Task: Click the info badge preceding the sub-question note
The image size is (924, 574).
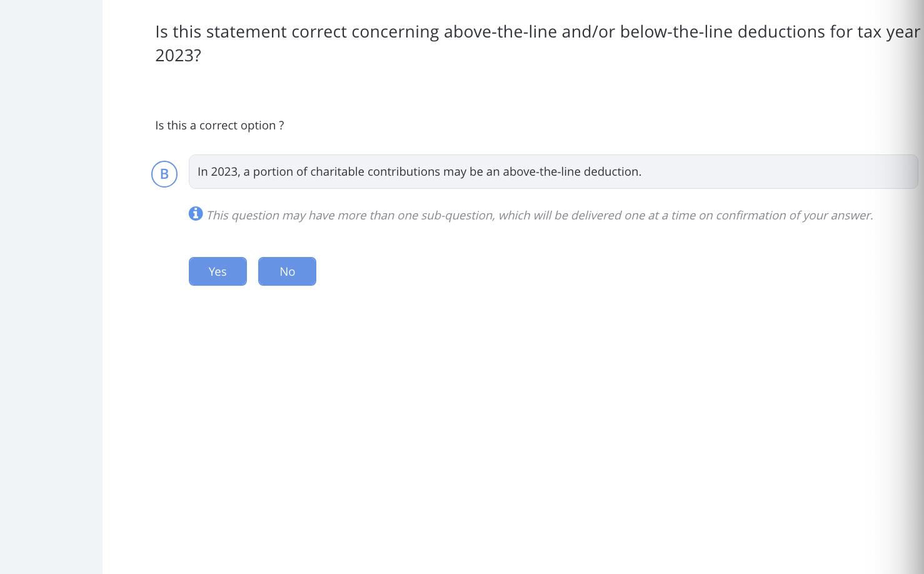Action: (x=196, y=213)
